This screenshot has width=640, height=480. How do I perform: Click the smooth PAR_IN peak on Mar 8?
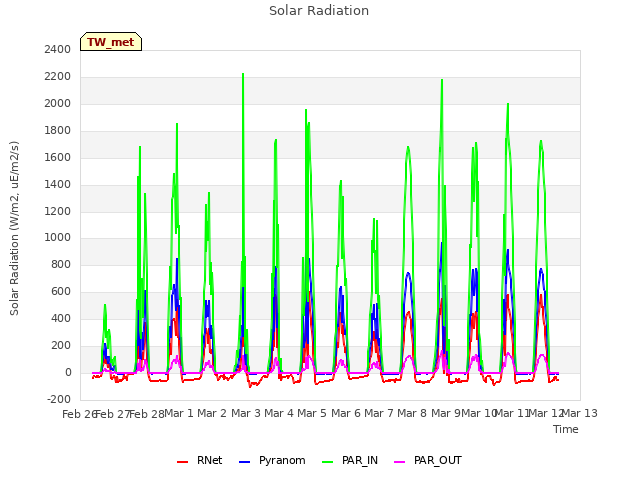[x=408, y=147]
